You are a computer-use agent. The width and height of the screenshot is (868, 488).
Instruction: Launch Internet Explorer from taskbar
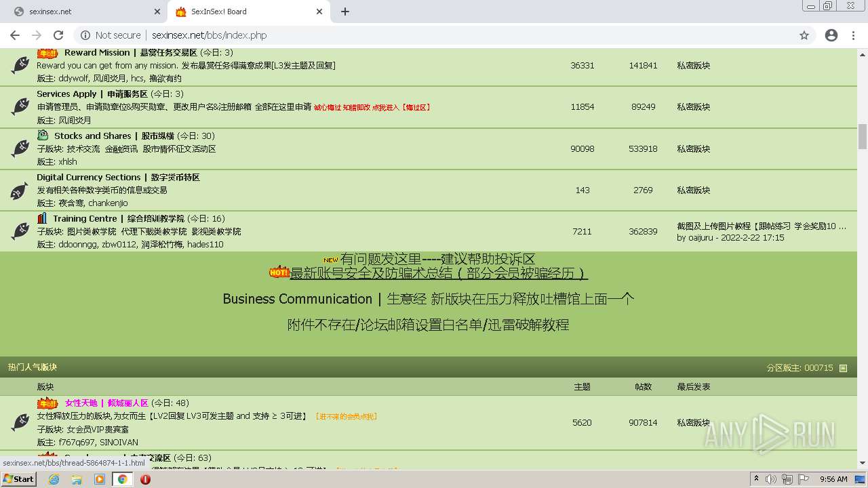[54, 479]
